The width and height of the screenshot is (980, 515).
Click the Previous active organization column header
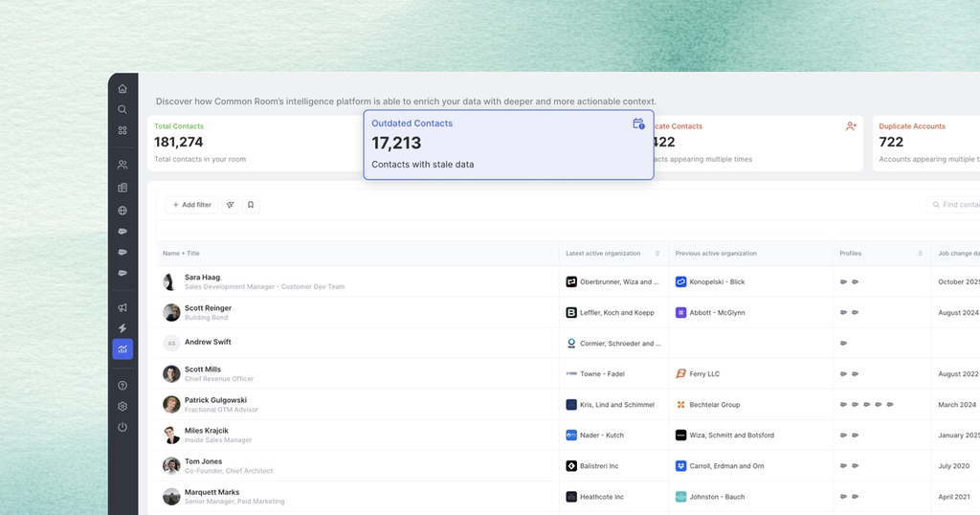(x=716, y=254)
